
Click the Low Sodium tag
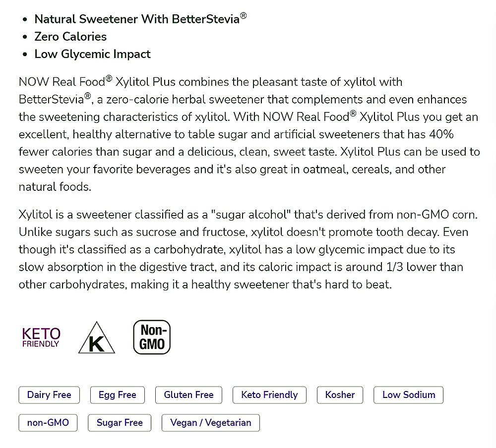pyautogui.click(x=408, y=395)
